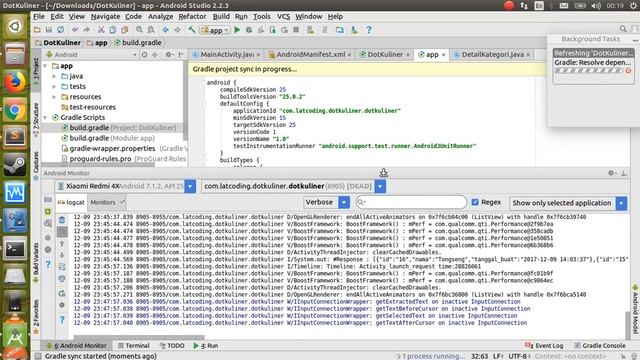This screenshot has height=360, width=640.
Task: Switch to the DetailKategori.java editor tab
Action: [x=492, y=54]
